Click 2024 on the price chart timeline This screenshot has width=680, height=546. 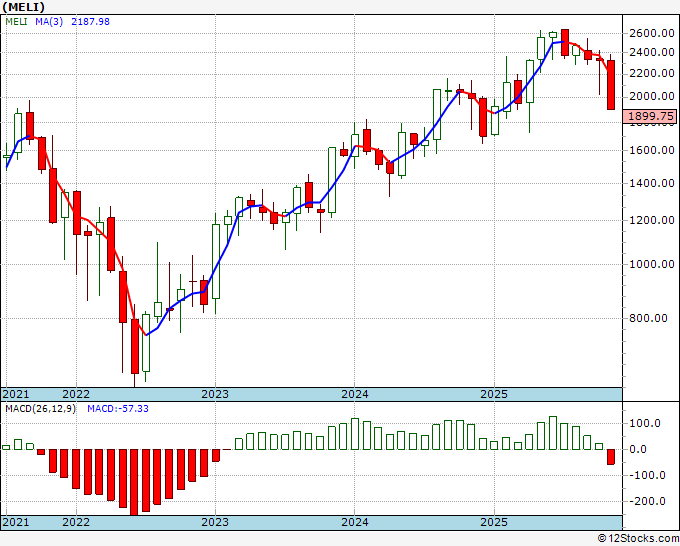(x=355, y=394)
